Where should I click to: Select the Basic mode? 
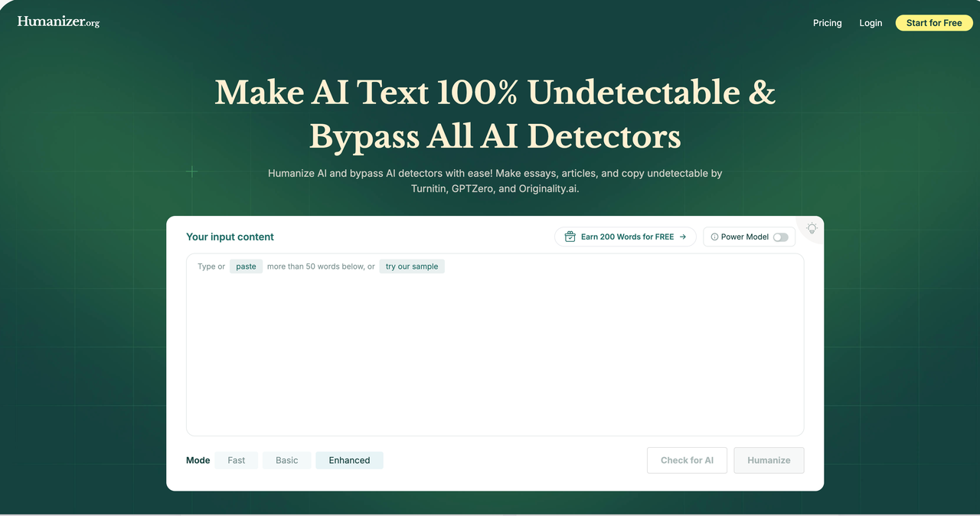point(287,460)
